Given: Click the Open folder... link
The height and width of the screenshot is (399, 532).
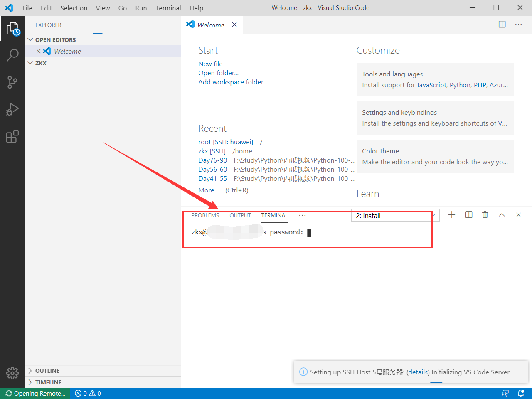Looking at the screenshot, I should [219, 73].
